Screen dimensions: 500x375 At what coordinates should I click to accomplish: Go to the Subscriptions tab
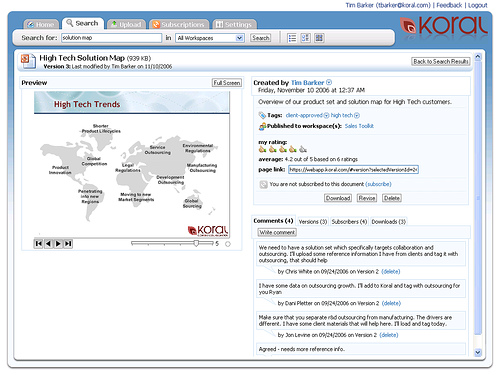point(179,24)
